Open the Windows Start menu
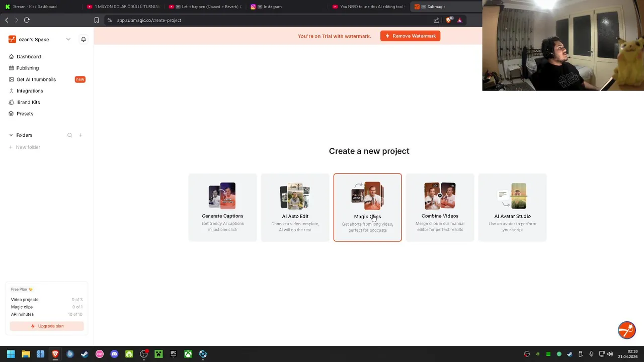The width and height of the screenshot is (644, 362). (x=11, y=354)
